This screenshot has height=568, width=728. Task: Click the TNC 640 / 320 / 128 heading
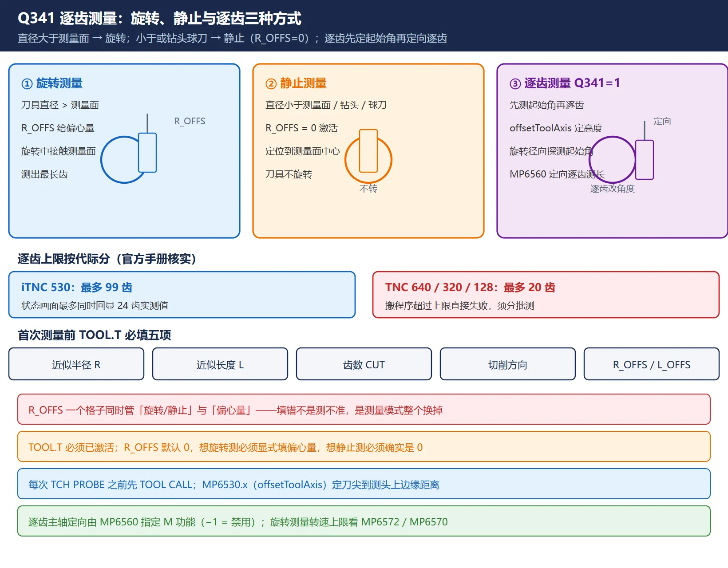(470, 287)
